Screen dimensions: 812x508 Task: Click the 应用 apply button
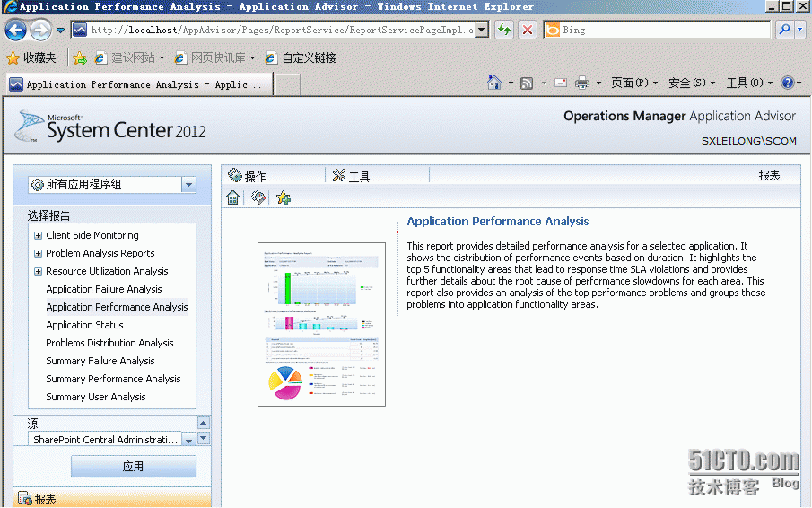[x=134, y=466]
